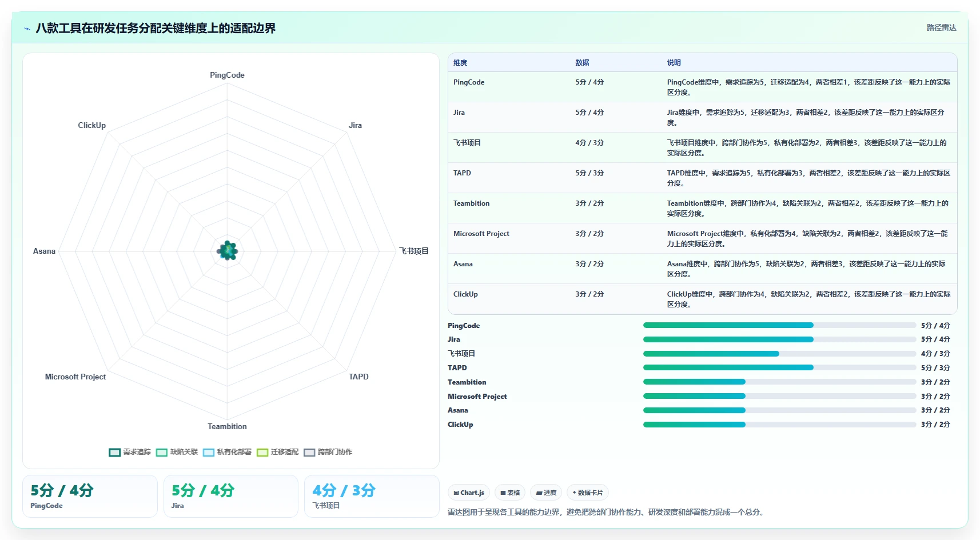980x540 pixels.
Task: Click the 数据卡片 chip
Action: pos(588,493)
